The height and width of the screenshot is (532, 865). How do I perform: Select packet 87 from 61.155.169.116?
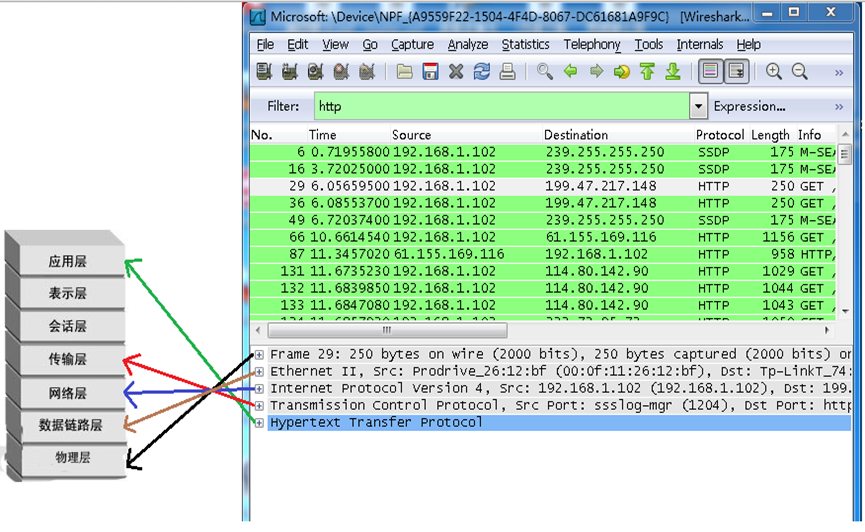[x=543, y=254]
